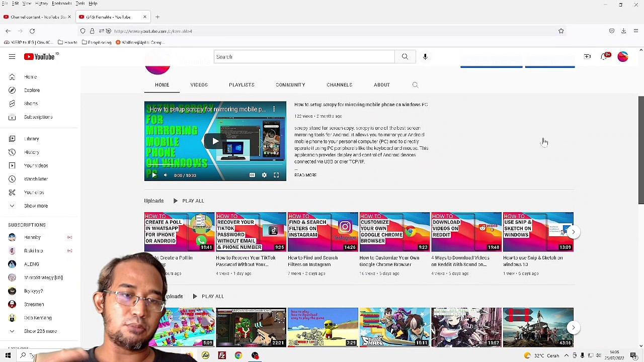
Task: Click the search magnifier button
Action: pos(405,57)
